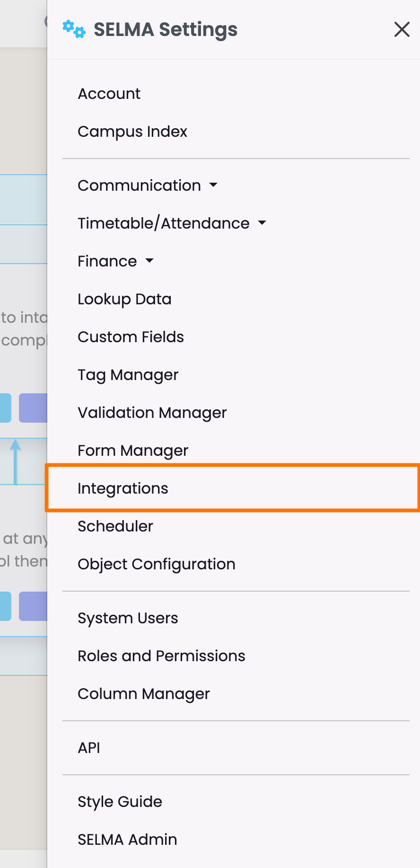Click the SELMA Settings gears icon

(x=74, y=29)
